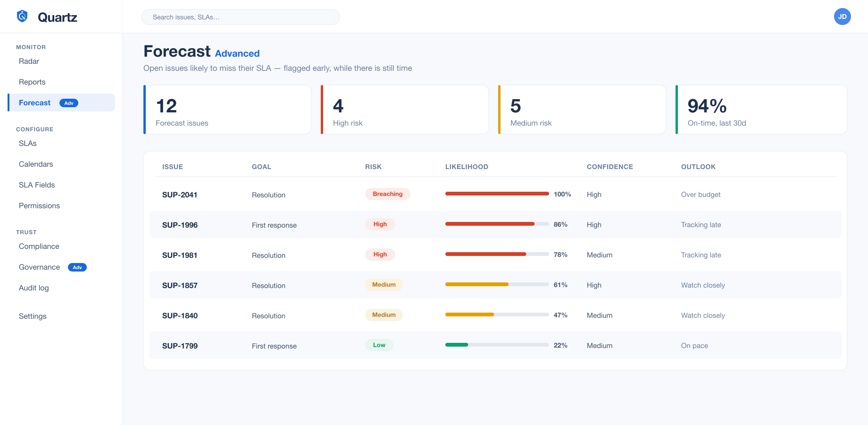Click the Quartz shield logo icon
Image resolution: width=868 pixels, height=425 pixels.
[22, 17]
